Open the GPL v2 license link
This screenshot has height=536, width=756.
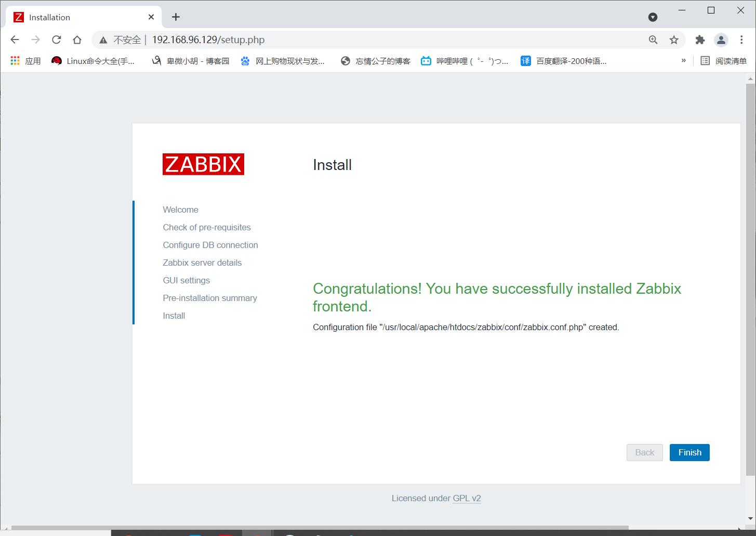[467, 498]
